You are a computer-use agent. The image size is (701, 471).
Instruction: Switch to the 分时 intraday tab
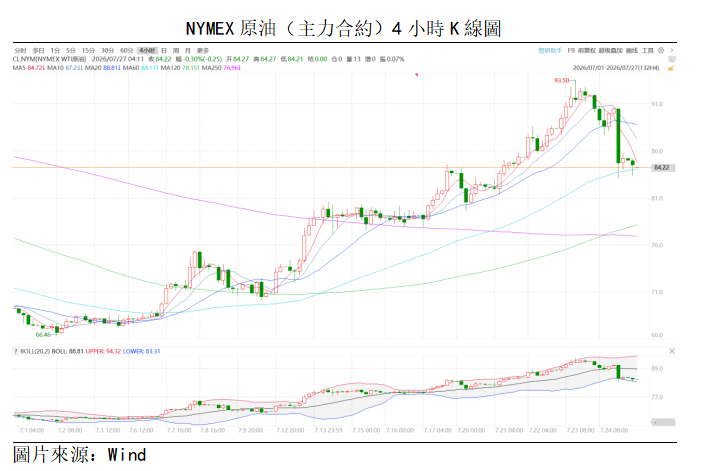click(x=21, y=50)
